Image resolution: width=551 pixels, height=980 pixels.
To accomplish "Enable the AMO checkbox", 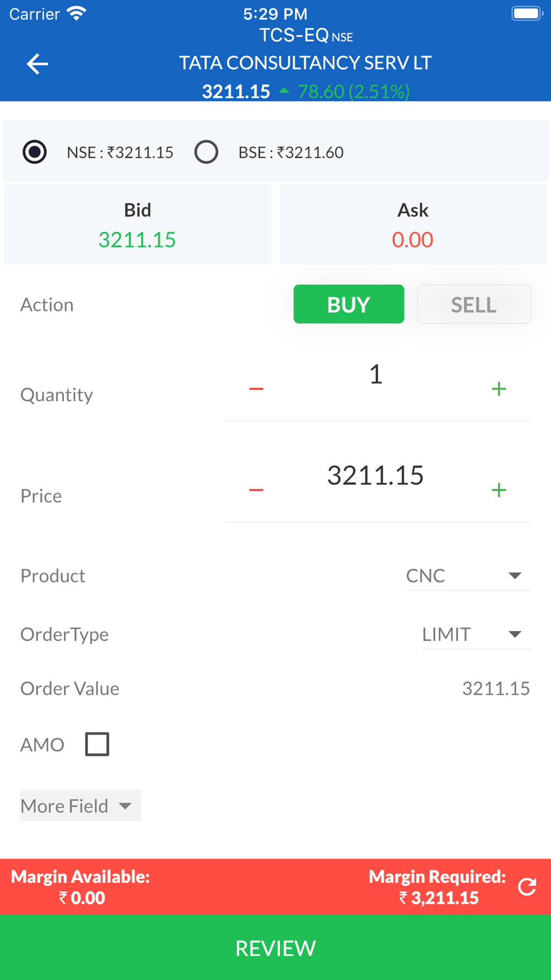I will (x=97, y=744).
